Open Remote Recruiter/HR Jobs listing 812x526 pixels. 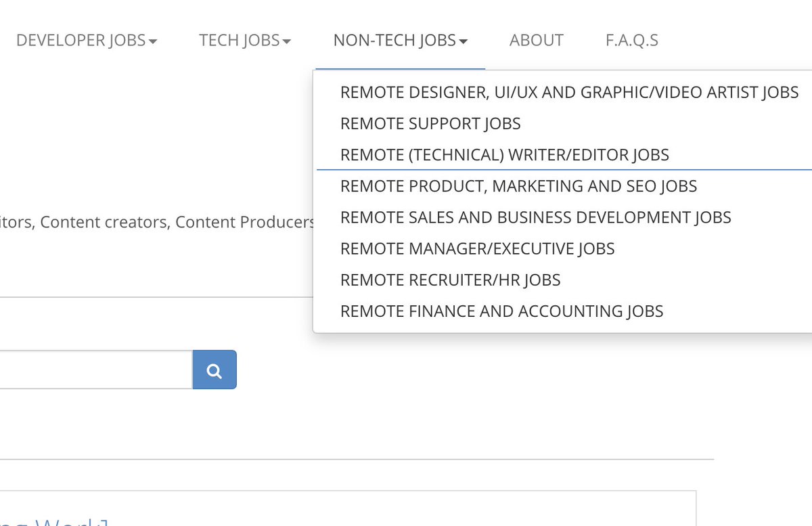[x=450, y=280]
